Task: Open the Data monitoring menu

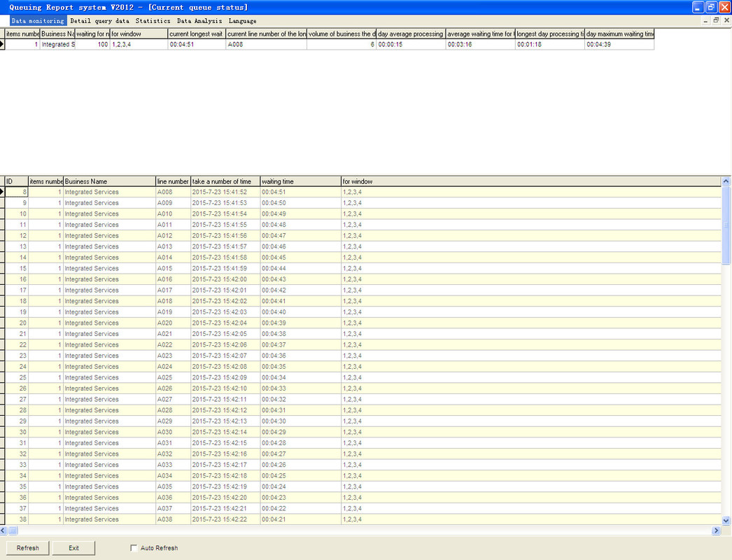Action: (x=38, y=21)
